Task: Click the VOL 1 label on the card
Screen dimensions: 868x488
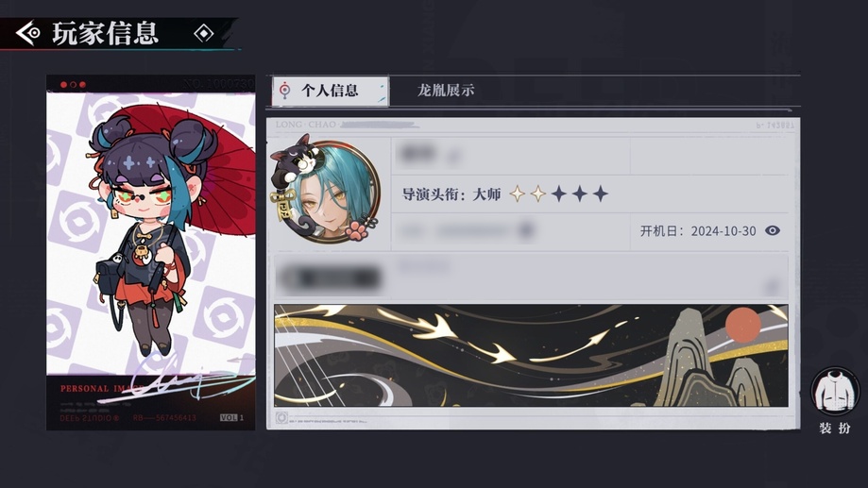Action: click(x=232, y=418)
